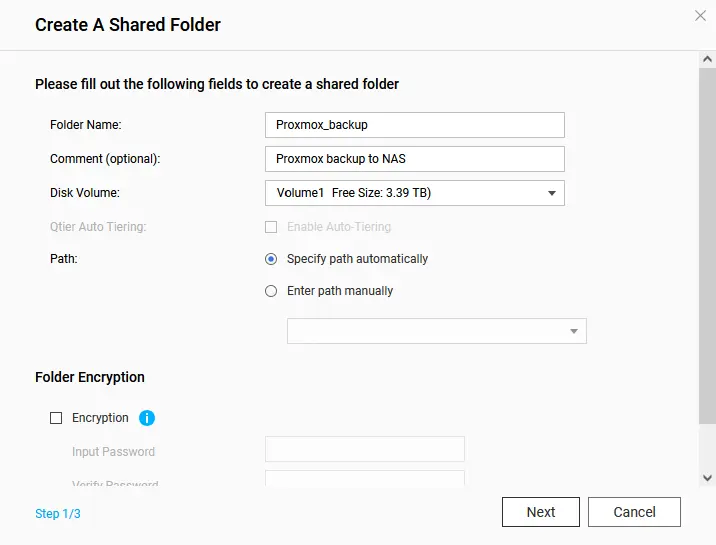
Task: Click the Folder Name input field
Action: pos(415,125)
